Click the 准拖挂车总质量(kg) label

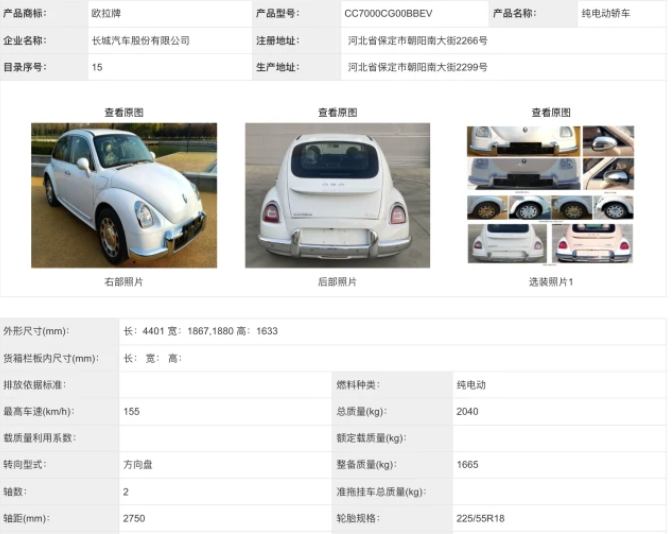381,492
